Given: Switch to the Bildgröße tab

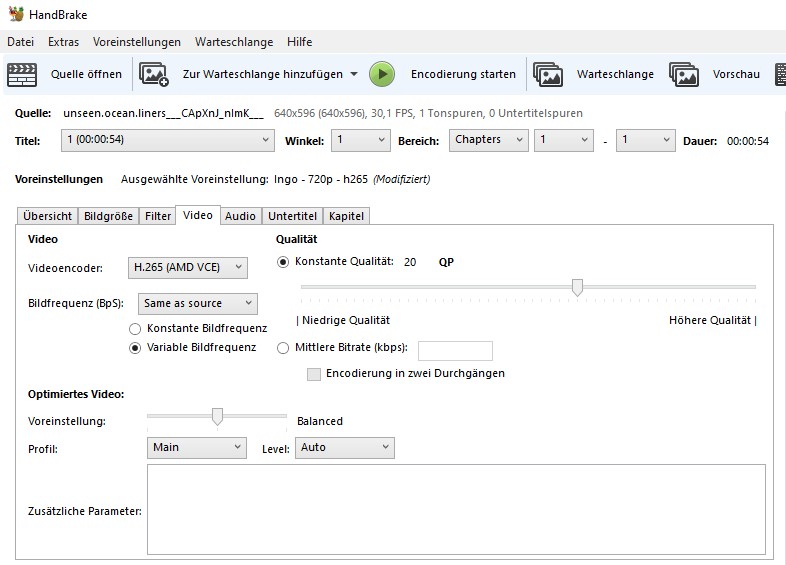Looking at the screenshot, I should (108, 216).
